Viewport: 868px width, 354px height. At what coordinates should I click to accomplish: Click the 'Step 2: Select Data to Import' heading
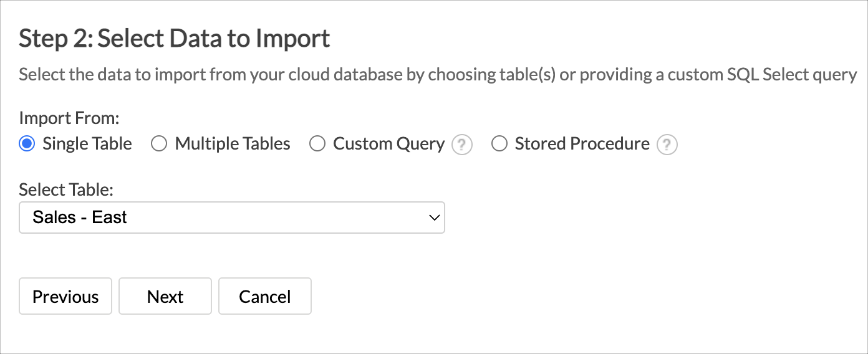175,39
